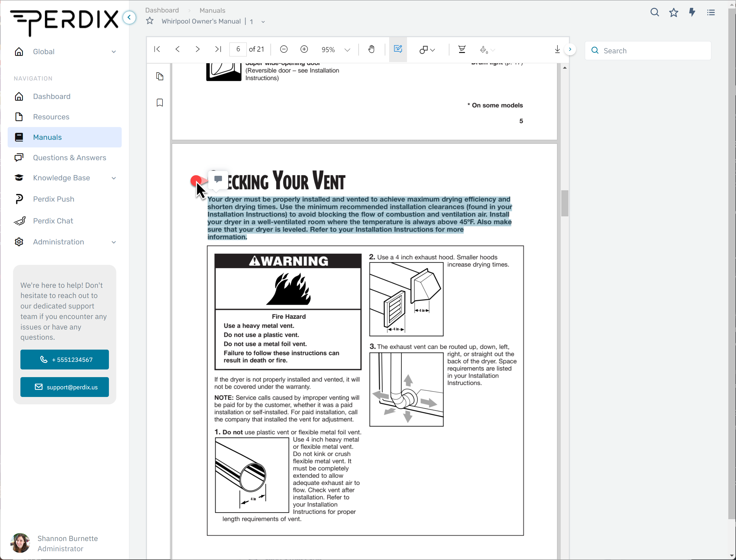Jump to last page of the manual
This screenshot has width=736, height=560.
[x=218, y=49]
